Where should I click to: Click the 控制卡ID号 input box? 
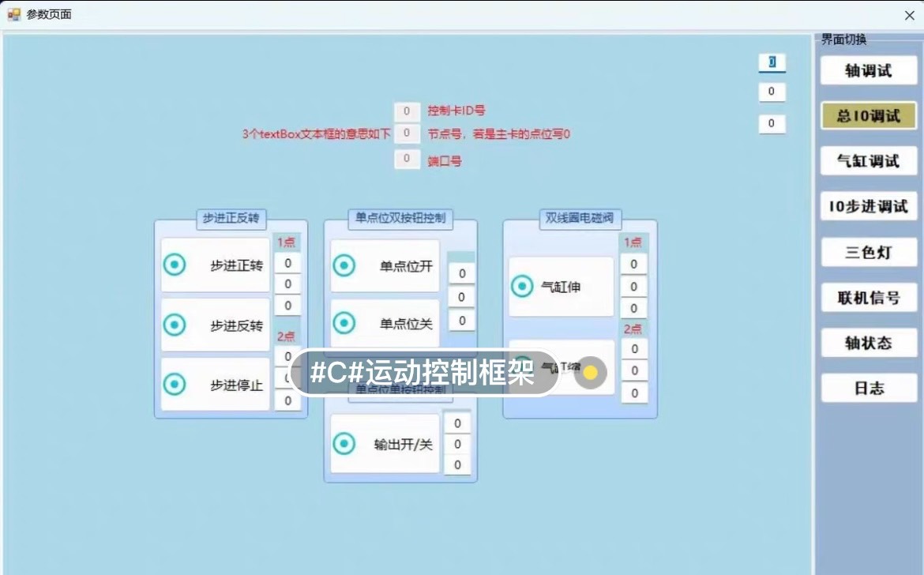407,111
